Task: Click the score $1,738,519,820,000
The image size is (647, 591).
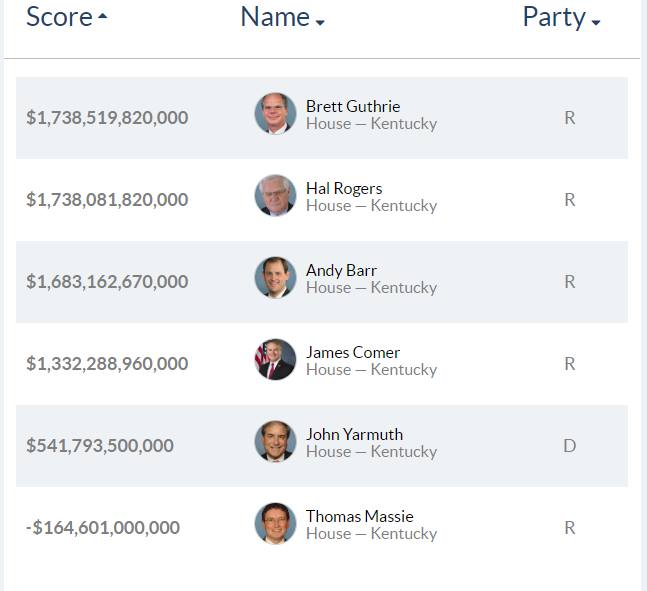Action: point(107,118)
